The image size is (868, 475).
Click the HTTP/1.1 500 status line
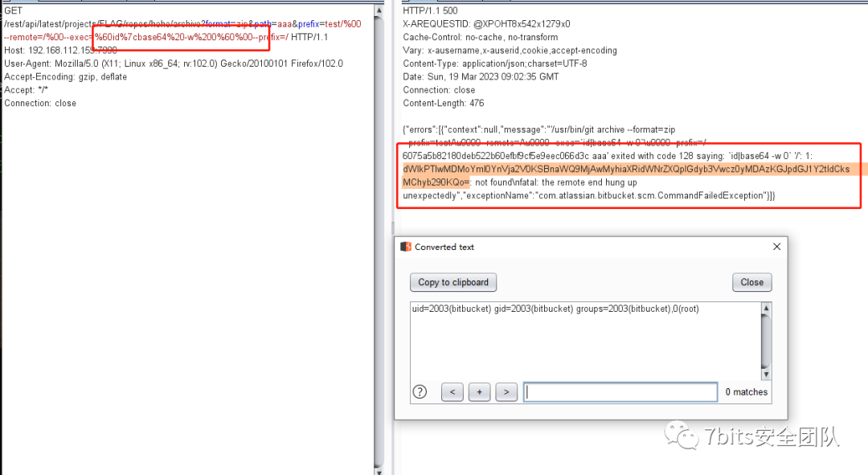[430, 10]
